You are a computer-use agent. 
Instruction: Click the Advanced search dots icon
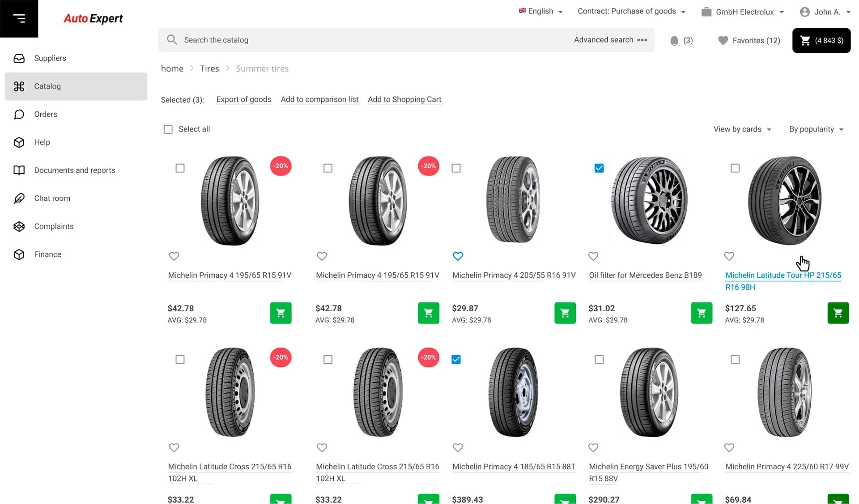click(642, 40)
